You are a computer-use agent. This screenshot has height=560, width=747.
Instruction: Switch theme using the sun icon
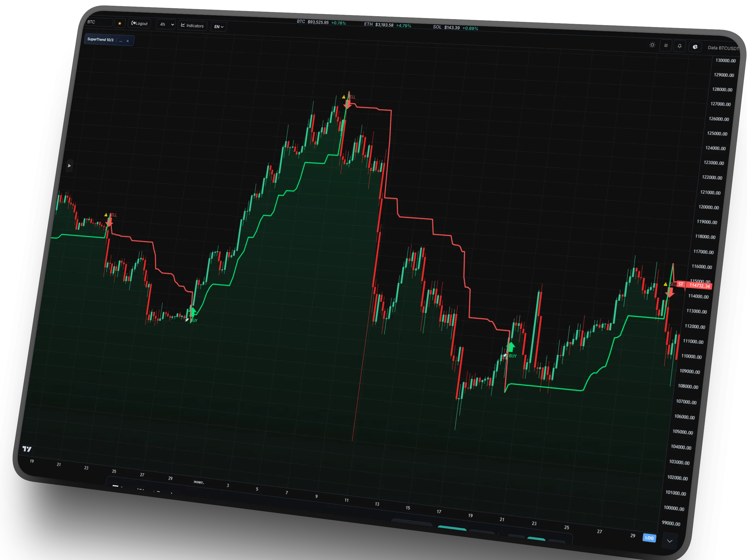click(652, 45)
